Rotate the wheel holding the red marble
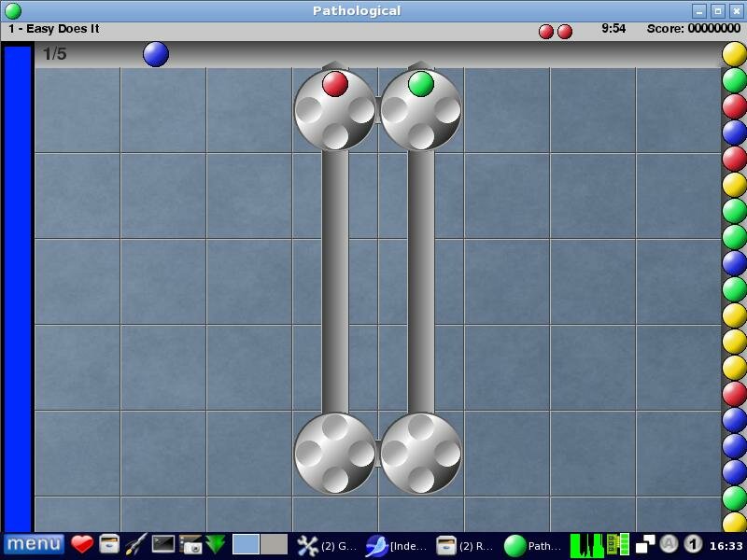The height and width of the screenshot is (560, 747). 335,110
